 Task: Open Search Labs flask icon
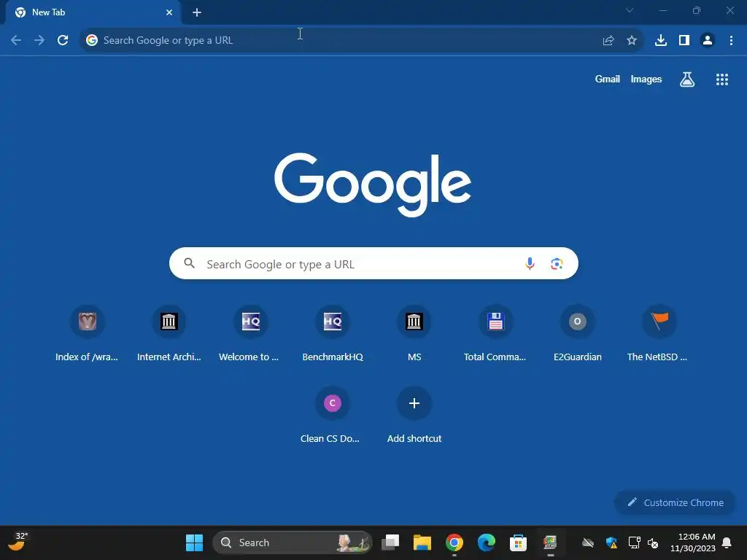(x=687, y=79)
